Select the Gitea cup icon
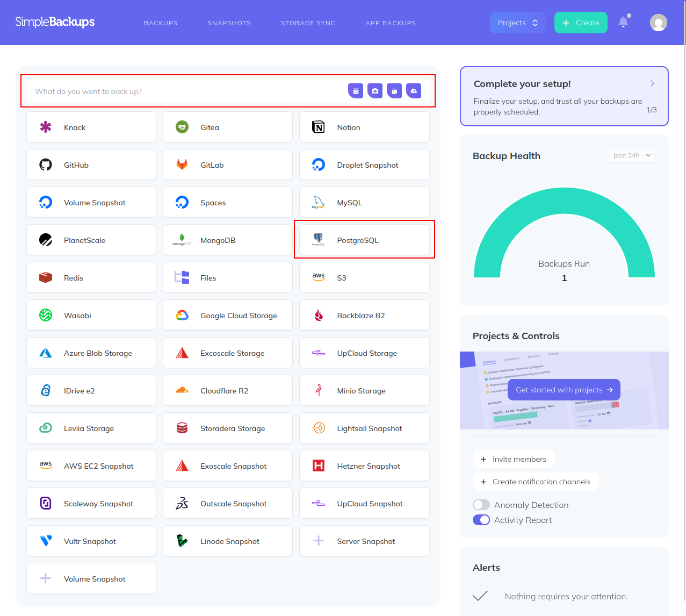The width and height of the screenshot is (686, 616). 182,127
